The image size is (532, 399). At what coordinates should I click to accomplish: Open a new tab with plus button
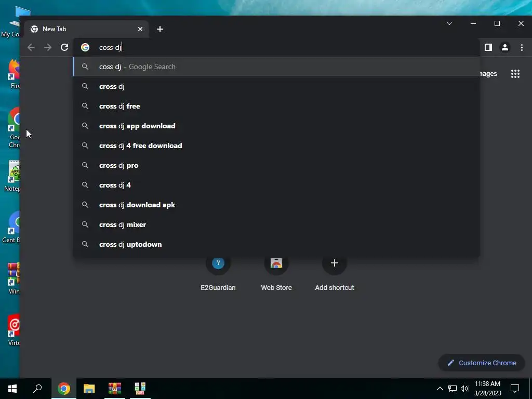click(x=160, y=29)
